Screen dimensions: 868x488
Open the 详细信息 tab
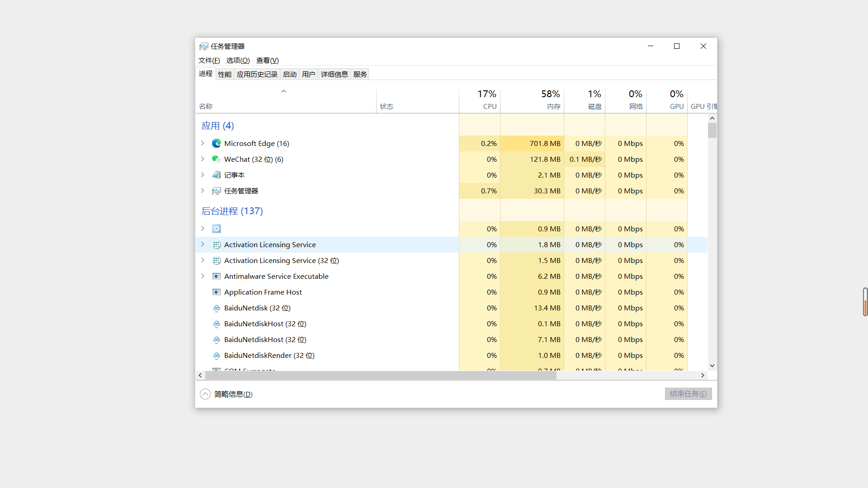(x=334, y=74)
